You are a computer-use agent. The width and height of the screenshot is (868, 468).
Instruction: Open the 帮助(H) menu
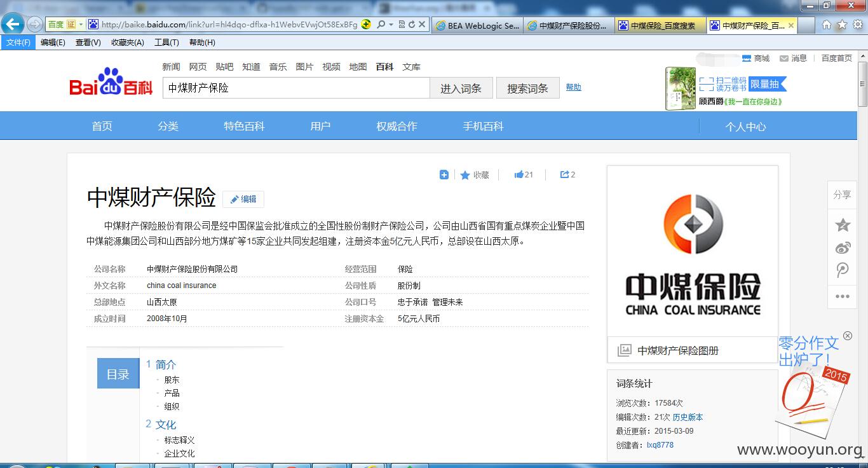point(202,43)
